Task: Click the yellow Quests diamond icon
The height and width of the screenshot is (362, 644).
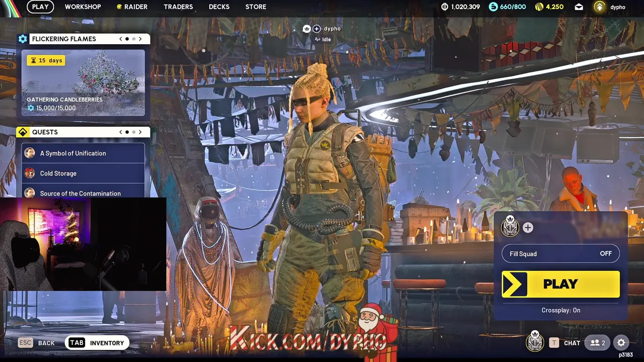Action: 23,132
